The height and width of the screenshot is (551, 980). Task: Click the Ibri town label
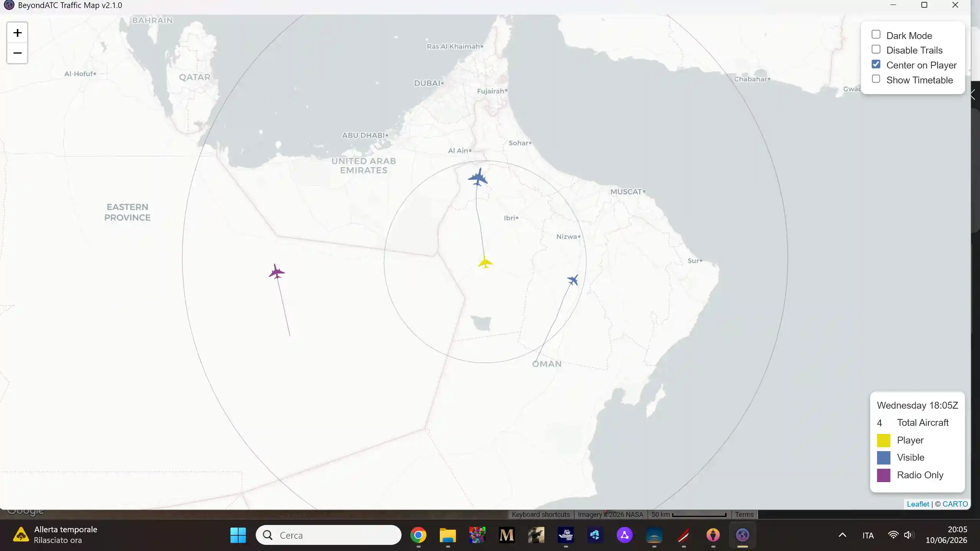tap(510, 218)
